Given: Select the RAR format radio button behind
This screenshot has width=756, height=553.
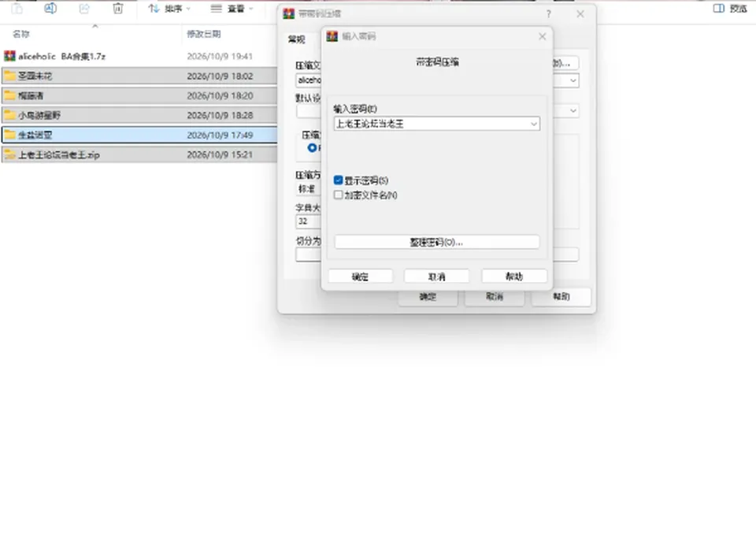Looking at the screenshot, I should tap(313, 147).
